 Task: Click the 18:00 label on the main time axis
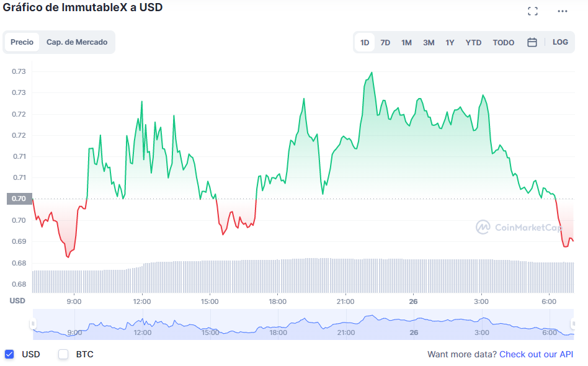pyautogui.click(x=277, y=301)
